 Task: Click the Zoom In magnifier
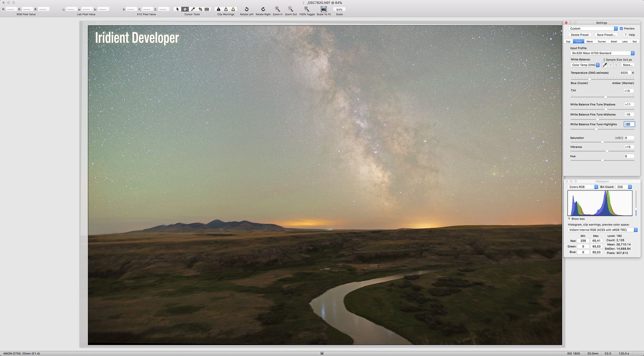[x=277, y=9]
